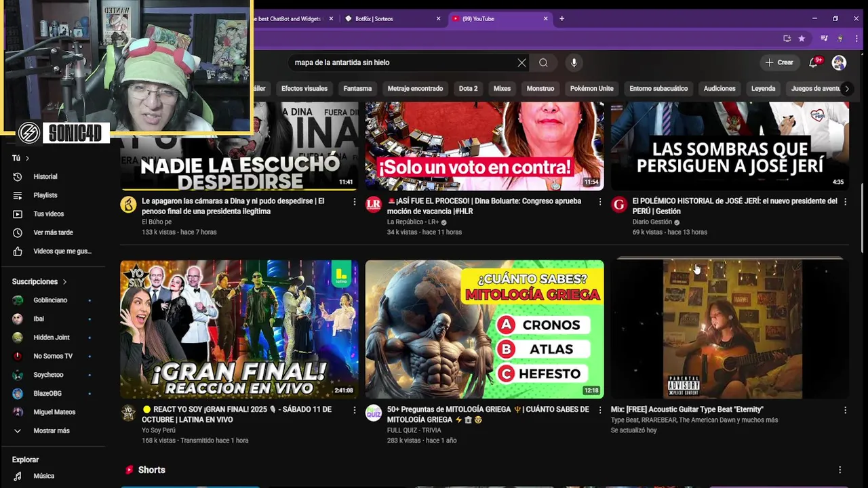
Task: Open the Diario Gestión channel avatar
Action: click(619, 205)
